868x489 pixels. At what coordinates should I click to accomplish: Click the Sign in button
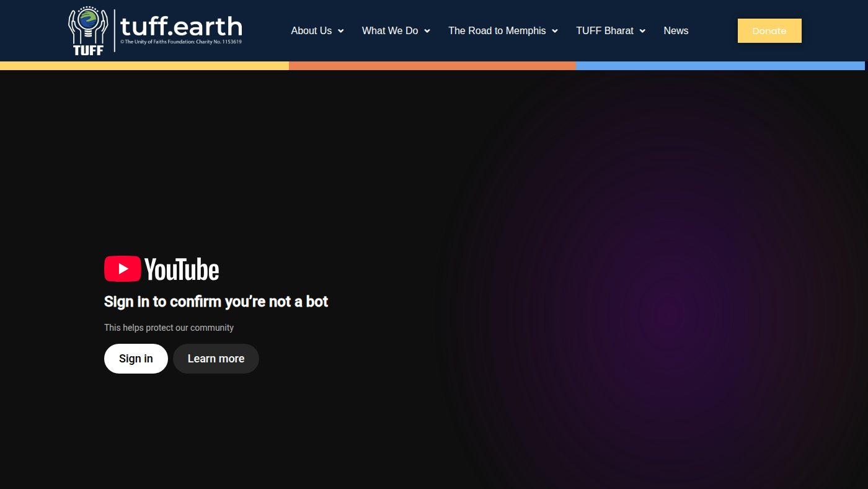pyautogui.click(x=136, y=359)
